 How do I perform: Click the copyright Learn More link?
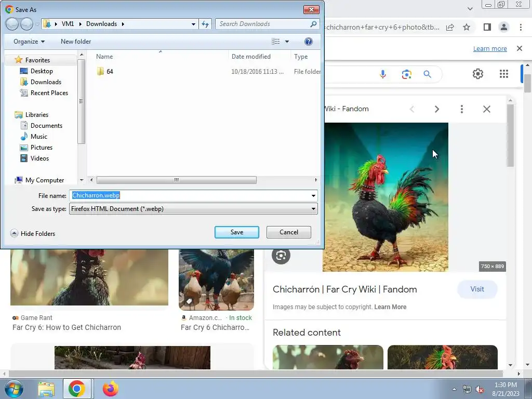coord(390,307)
